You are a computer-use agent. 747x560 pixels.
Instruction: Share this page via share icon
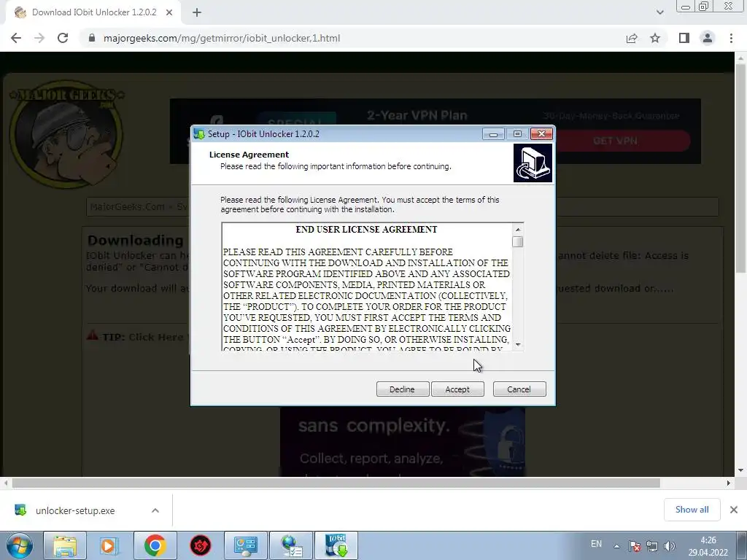pos(632,38)
